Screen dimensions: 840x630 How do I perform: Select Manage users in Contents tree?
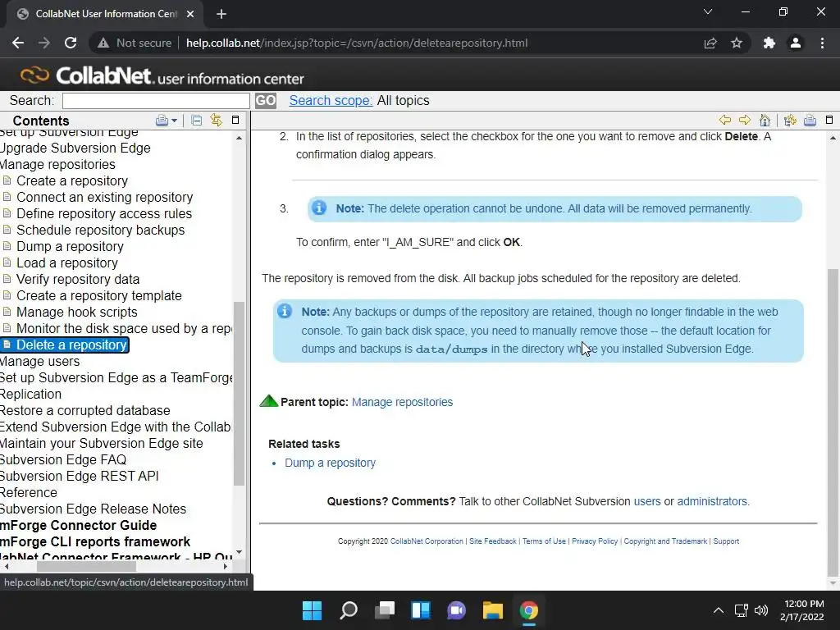click(x=39, y=362)
